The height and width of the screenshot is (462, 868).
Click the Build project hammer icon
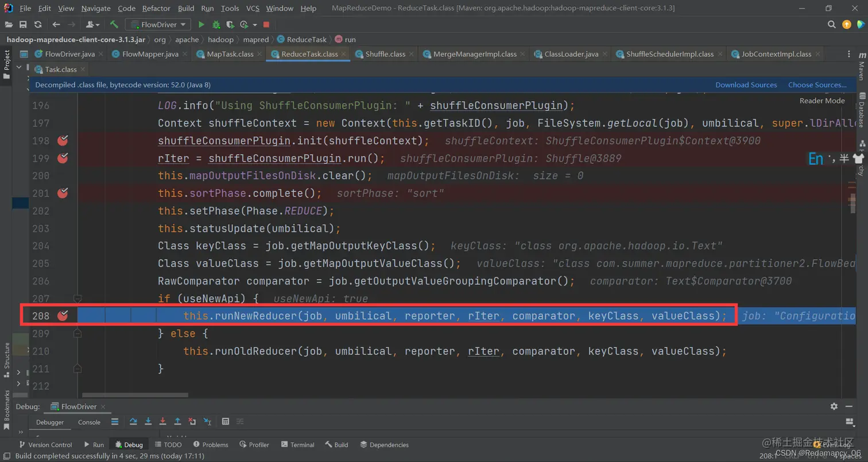coord(114,25)
